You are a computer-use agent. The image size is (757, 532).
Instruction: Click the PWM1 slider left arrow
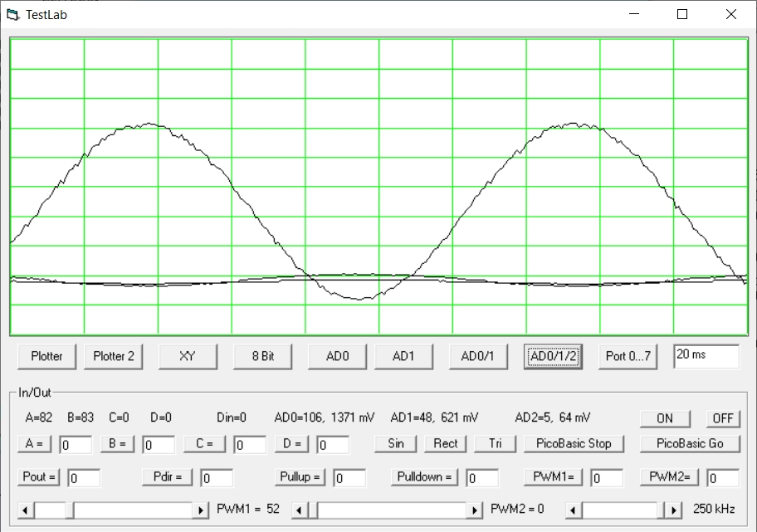point(26,510)
